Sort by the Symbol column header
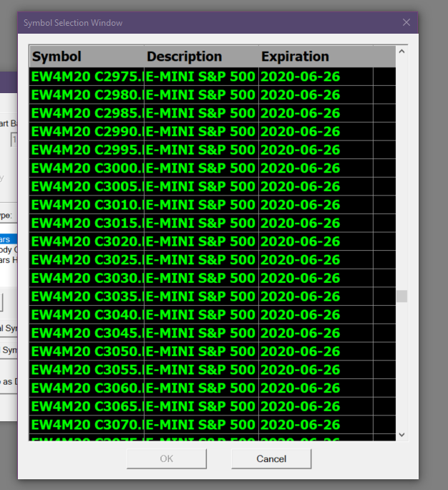Image resolution: width=448 pixels, height=490 pixels. coord(87,57)
